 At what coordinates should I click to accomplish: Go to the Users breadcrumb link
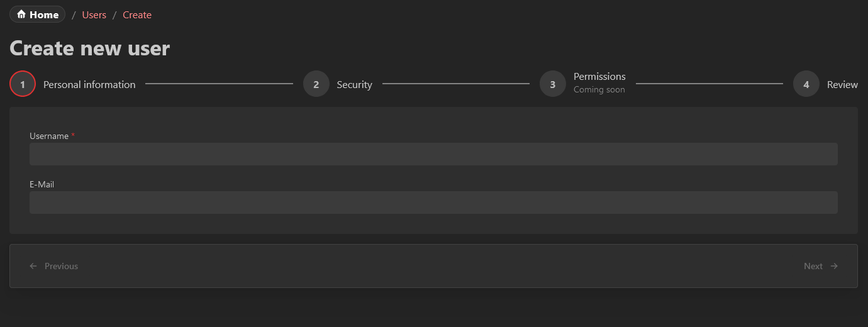[94, 15]
